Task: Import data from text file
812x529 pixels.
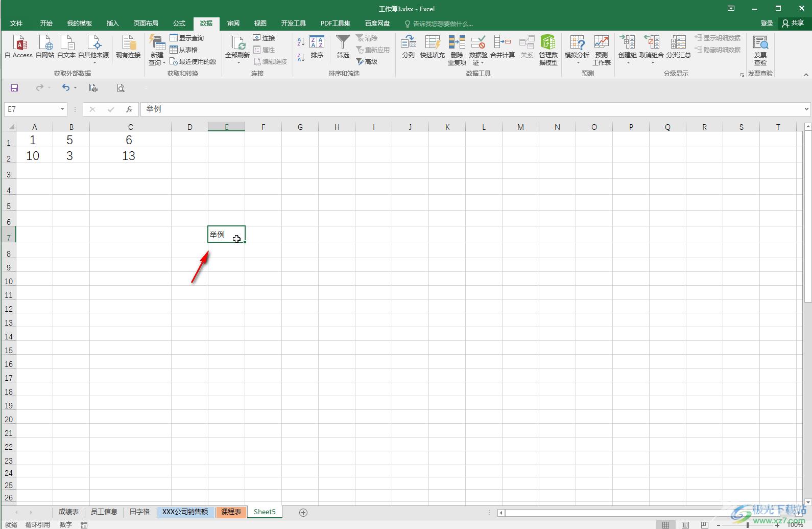Action: coord(66,47)
